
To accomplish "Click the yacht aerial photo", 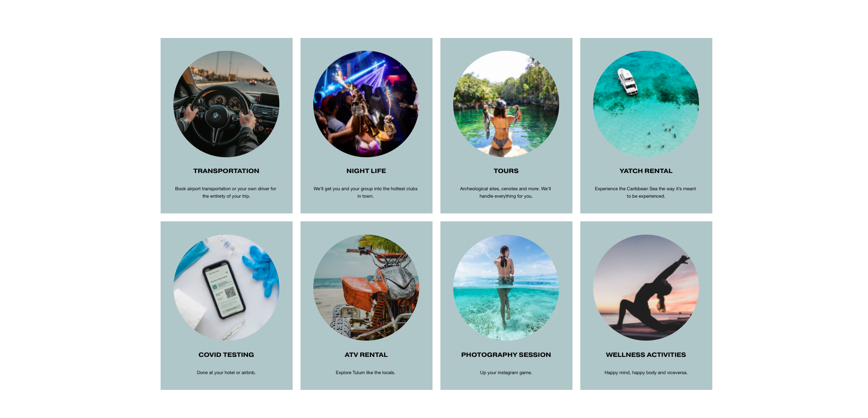I will [646, 104].
